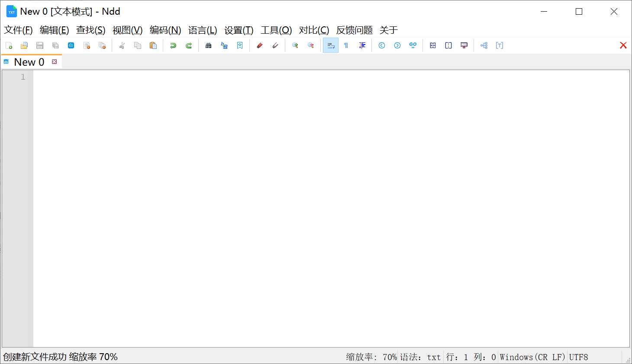Toggle the word wrap toolbar button
Screen dimensions: 632x364
click(x=331, y=45)
